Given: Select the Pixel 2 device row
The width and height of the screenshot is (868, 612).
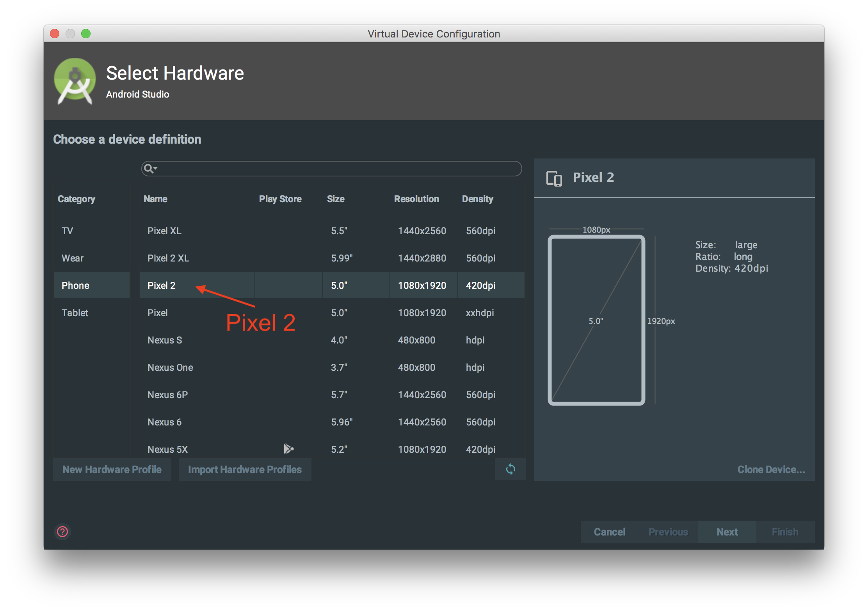Looking at the screenshot, I should click(332, 285).
